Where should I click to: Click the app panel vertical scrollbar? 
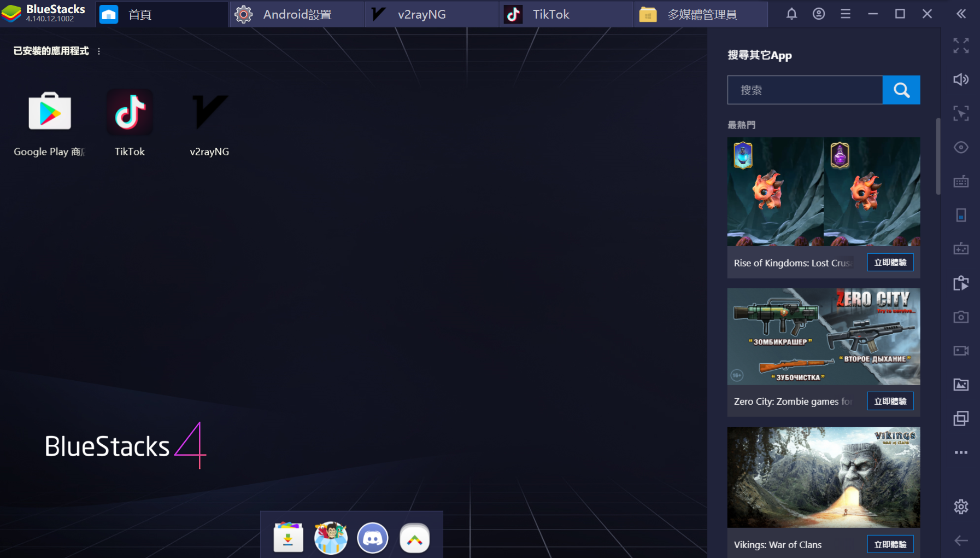click(x=938, y=156)
